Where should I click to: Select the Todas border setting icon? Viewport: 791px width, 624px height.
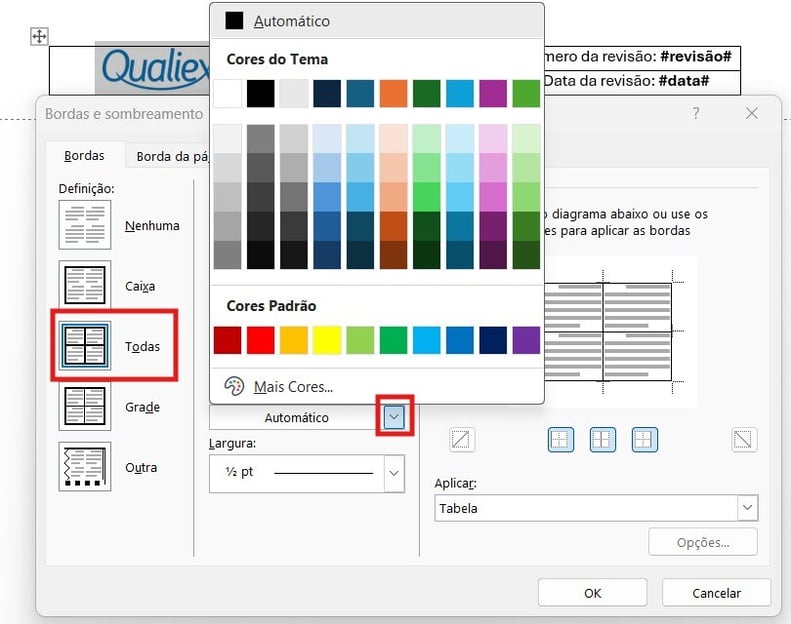point(85,346)
